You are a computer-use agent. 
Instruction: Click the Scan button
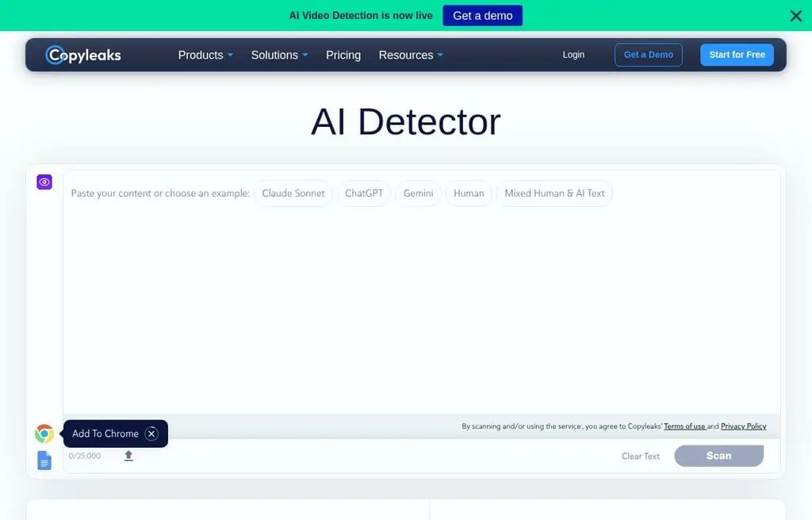point(718,456)
